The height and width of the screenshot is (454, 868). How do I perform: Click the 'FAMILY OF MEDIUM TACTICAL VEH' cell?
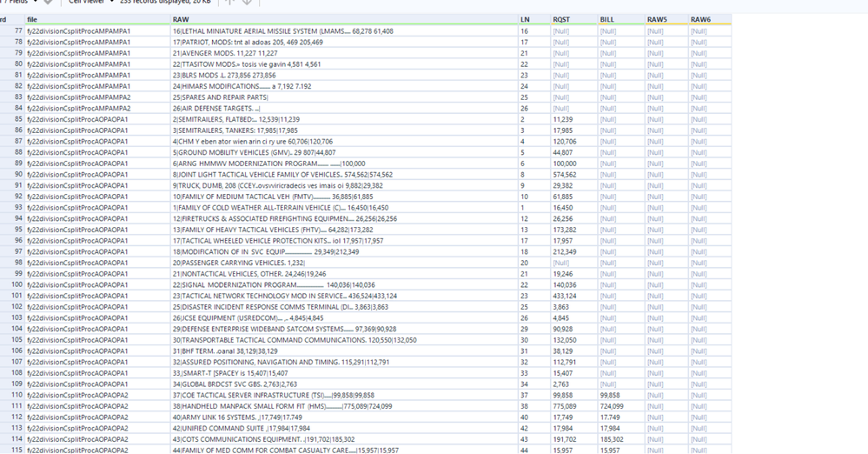click(344, 197)
